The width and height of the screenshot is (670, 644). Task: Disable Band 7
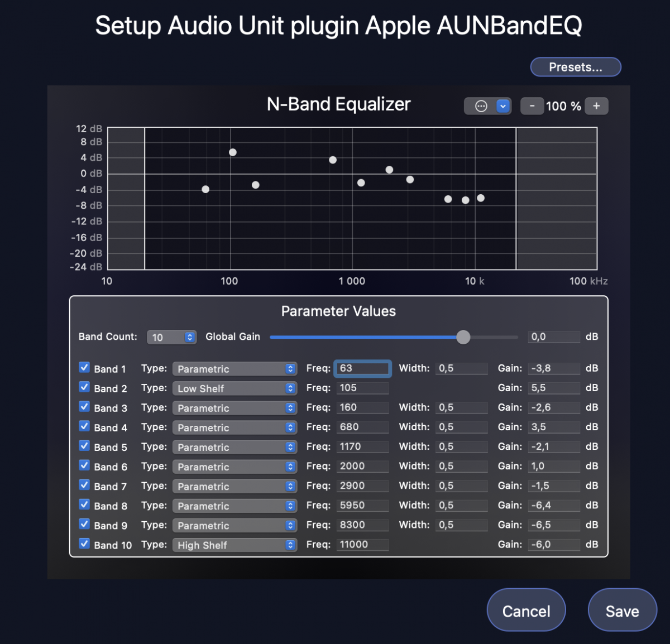click(x=84, y=484)
